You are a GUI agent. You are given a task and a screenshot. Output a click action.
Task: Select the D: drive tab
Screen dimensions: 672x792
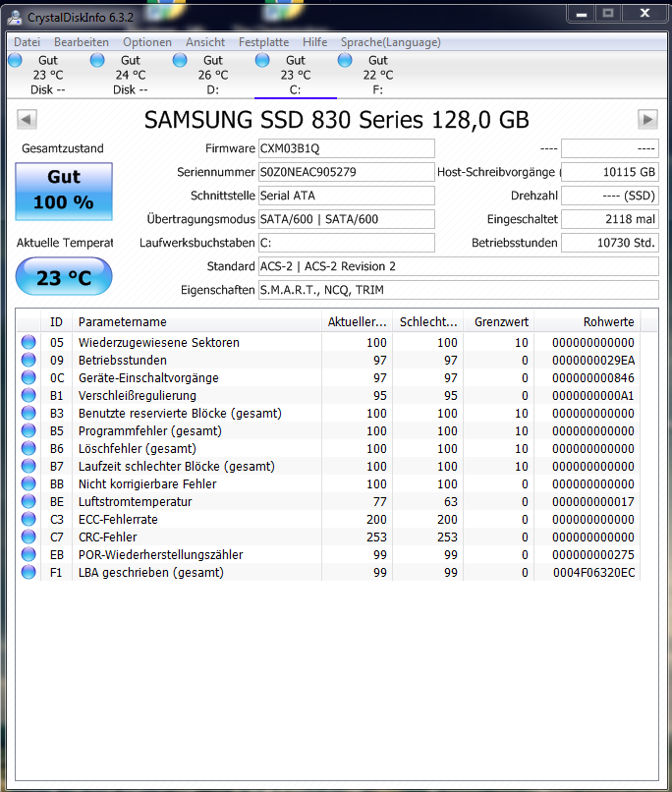(212, 75)
